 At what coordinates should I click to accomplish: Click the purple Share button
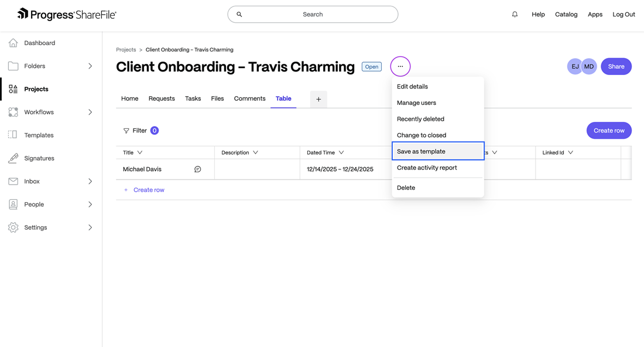616,67
